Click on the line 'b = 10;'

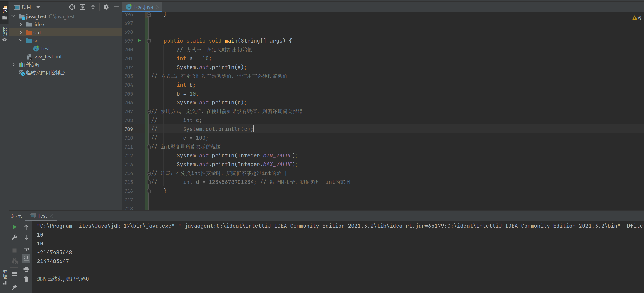pyautogui.click(x=188, y=94)
